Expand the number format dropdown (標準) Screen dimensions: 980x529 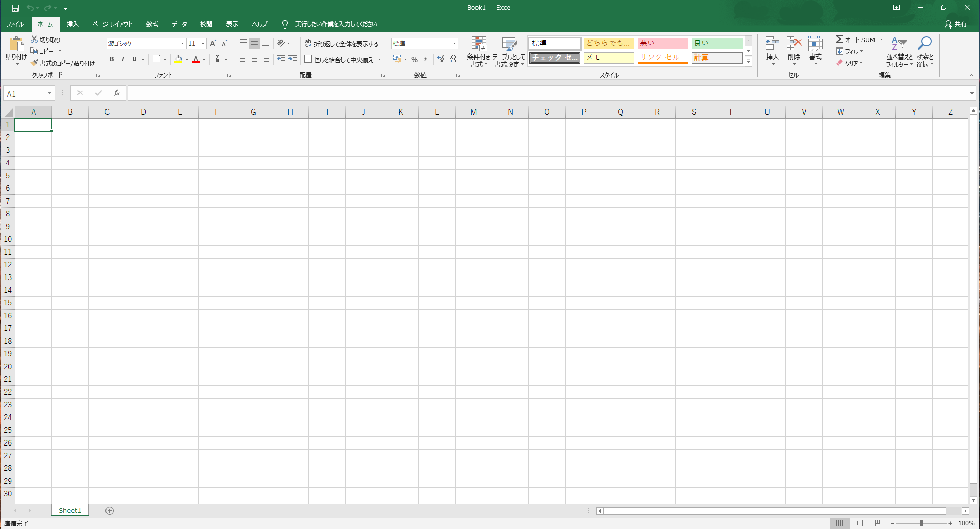[454, 44]
